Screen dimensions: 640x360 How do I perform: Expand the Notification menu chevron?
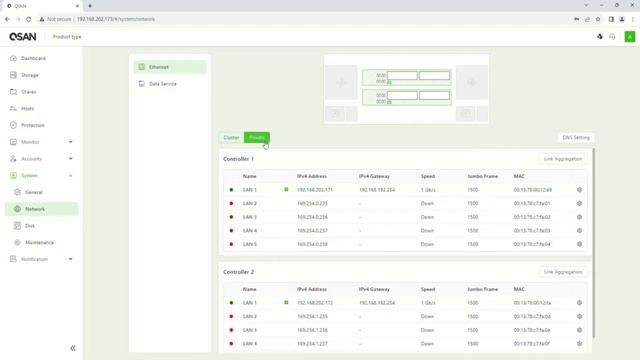point(71,259)
